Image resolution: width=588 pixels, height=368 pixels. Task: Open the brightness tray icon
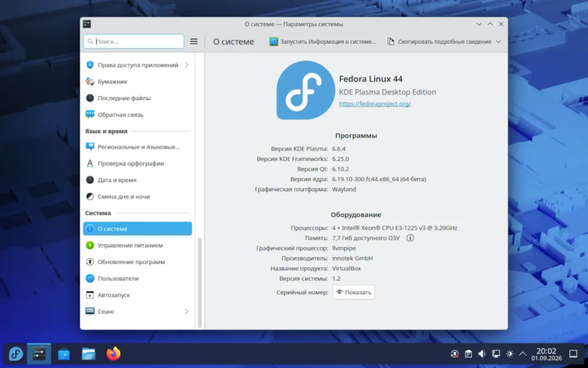coord(510,354)
